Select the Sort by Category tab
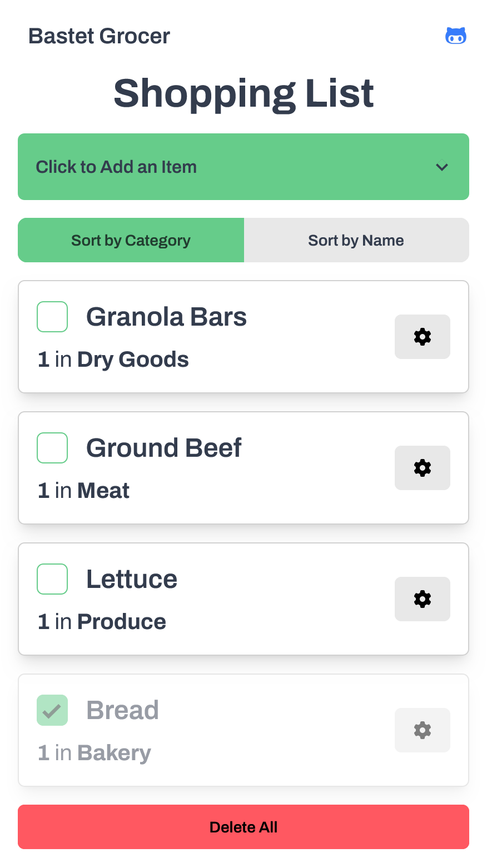Screen dimensions: 487x868 pos(131,240)
